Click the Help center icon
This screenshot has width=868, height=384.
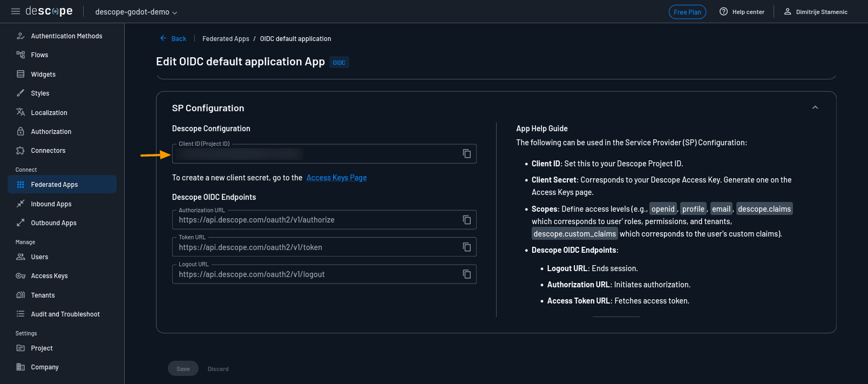(x=723, y=12)
